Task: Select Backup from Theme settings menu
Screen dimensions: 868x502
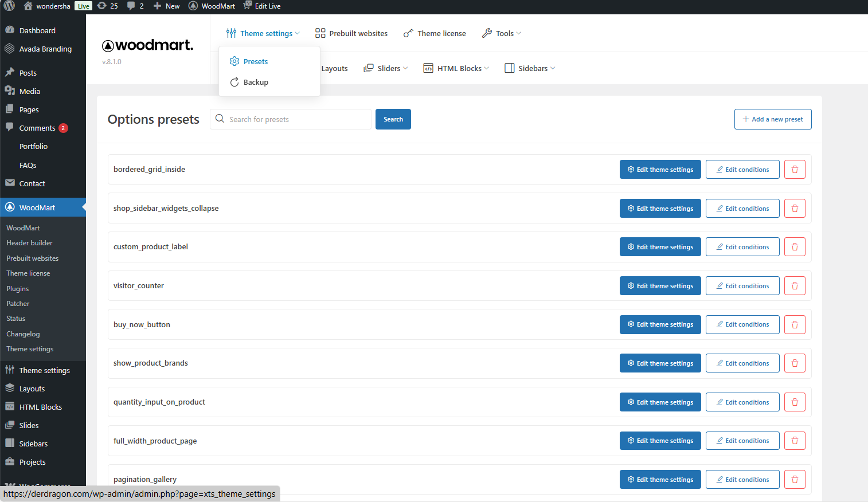Action: tap(255, 83)
